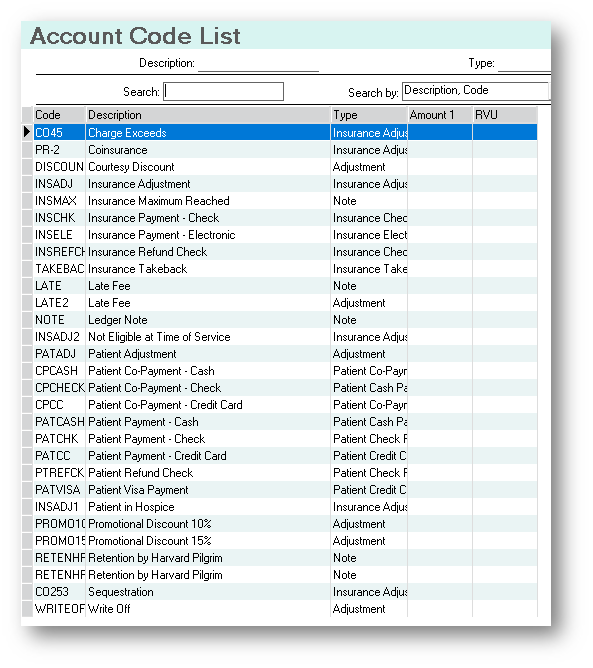Select the INSCHK code cell

[x=60, y=218]
